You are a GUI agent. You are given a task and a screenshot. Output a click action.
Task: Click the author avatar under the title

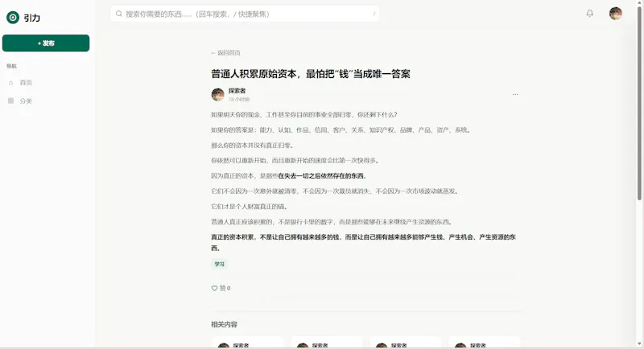coord(217,94)
